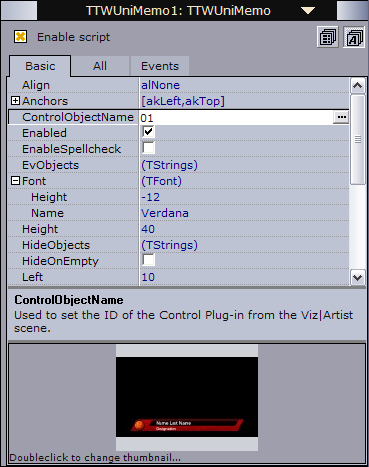
Task: Select the scene thumbnail preview
Action: pos(187,397)
